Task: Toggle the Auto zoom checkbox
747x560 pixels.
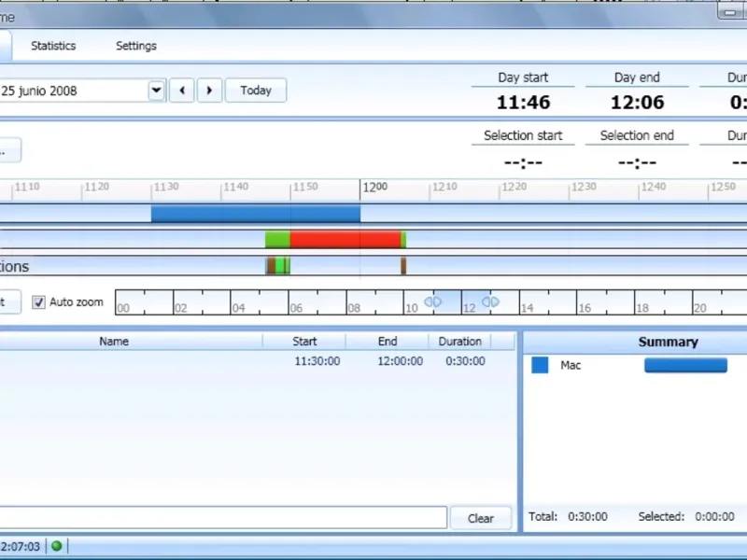Action: point(38,301)
